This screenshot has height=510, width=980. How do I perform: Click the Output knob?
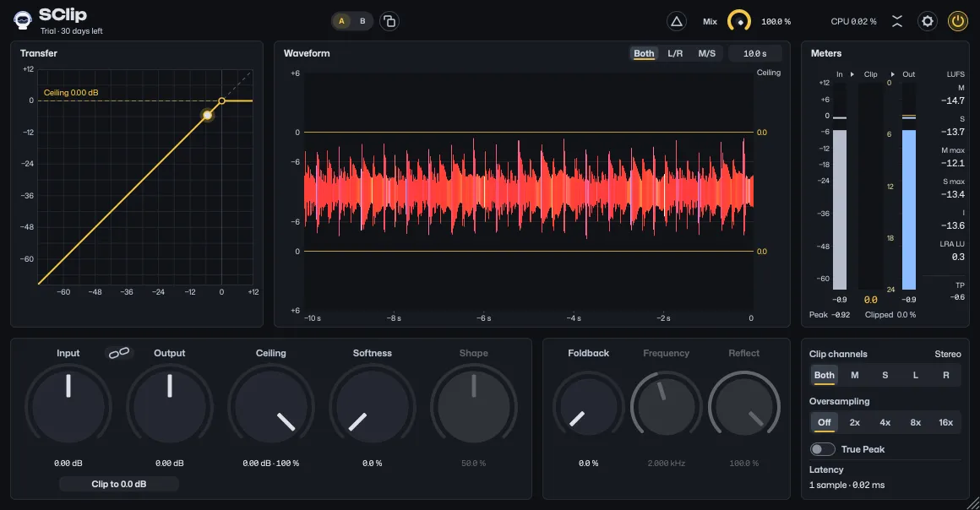click(169, 406)
